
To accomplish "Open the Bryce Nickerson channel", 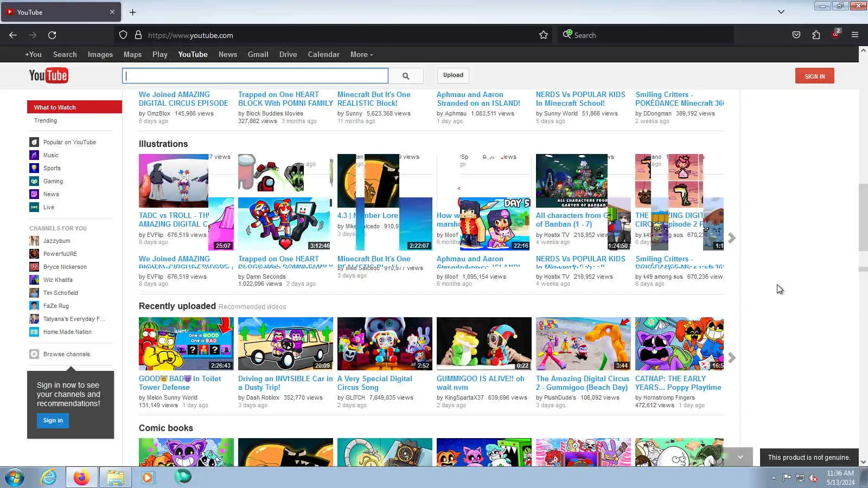I will tap(65, 267).
